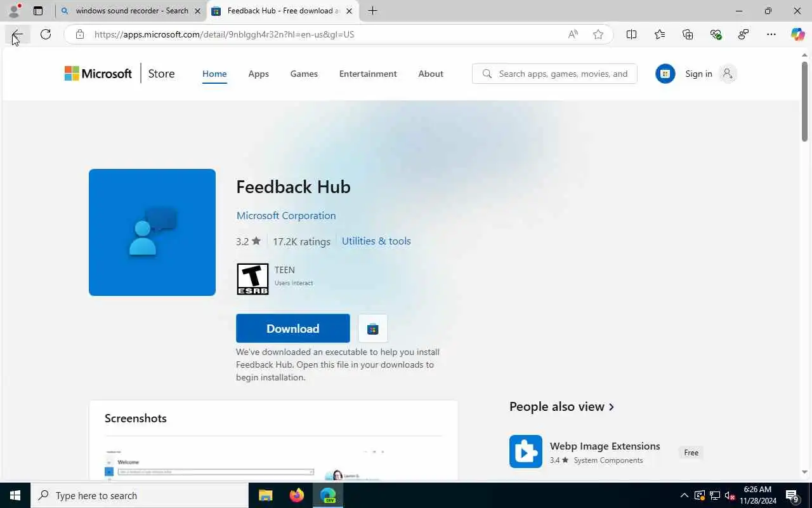
Task: Open taskbar clock showing 6:26 AM
Action: pyautogui.click(x=757, y=495)
